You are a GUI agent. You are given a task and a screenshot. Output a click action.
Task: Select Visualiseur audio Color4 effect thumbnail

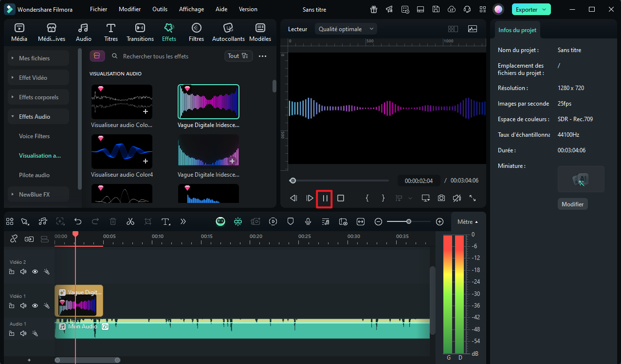click(122, 151)
